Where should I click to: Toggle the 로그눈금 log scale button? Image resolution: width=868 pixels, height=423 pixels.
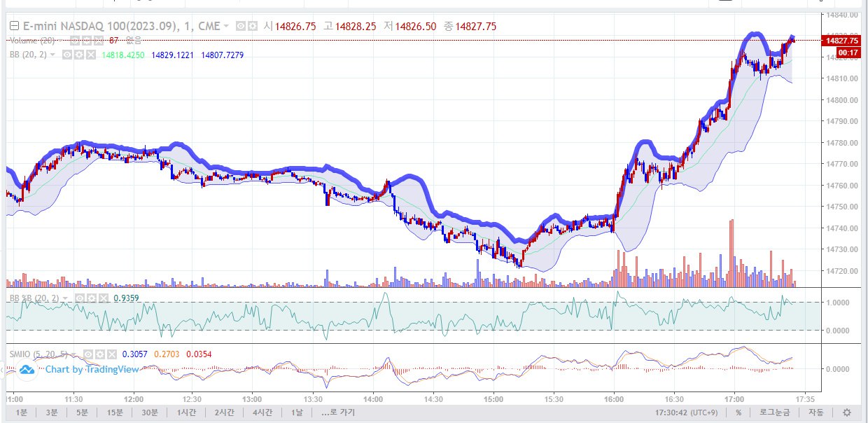(x=775, y=412)
